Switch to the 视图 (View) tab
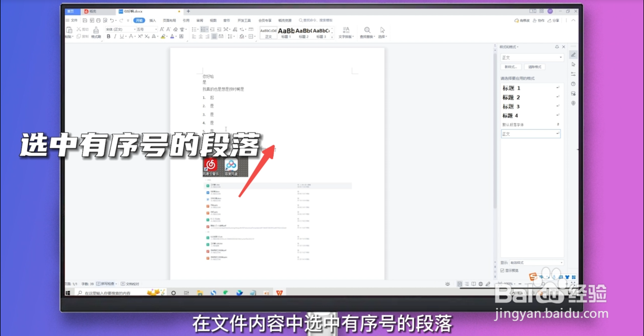644x336 pixels. point(213,20)
